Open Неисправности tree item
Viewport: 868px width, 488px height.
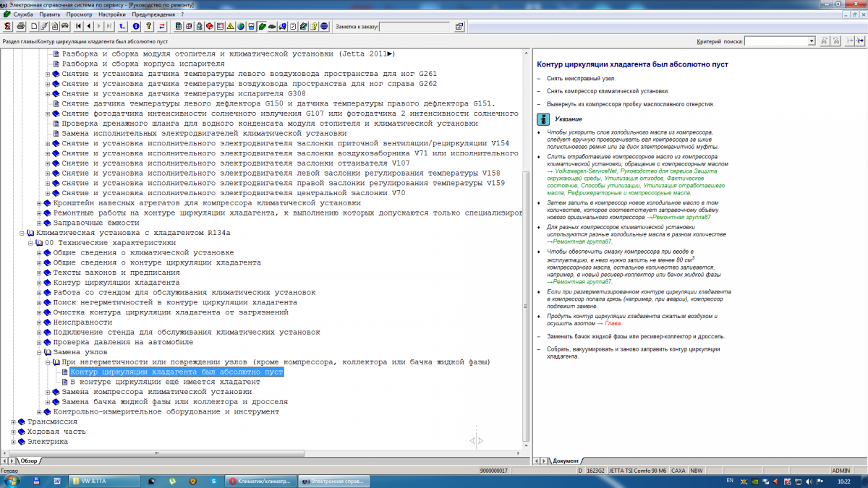point(82,322)
